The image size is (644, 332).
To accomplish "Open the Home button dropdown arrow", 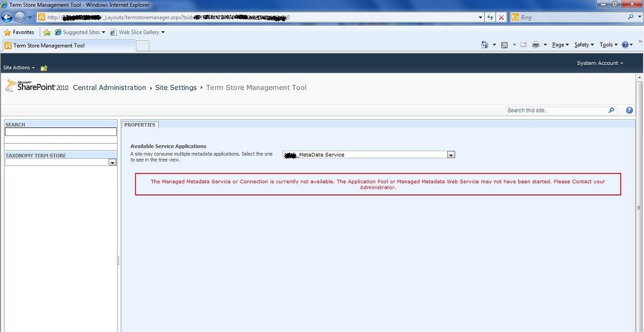I will tap(494, 45).
